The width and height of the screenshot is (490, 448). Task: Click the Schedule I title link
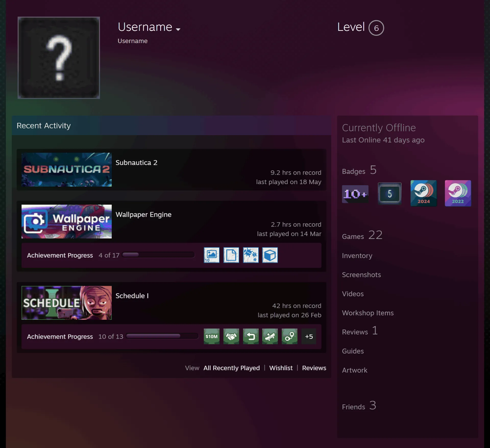coord(132,296)
